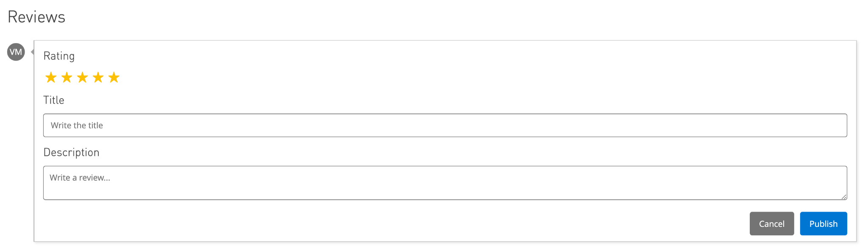Click the VM user avatar

(x=16, y=52)
